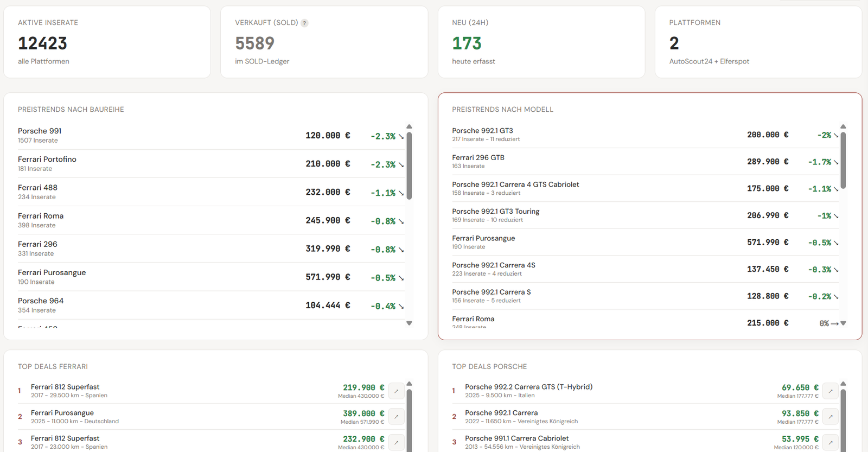Select the Ferrari Portofino series row

(x=211, y=164)
